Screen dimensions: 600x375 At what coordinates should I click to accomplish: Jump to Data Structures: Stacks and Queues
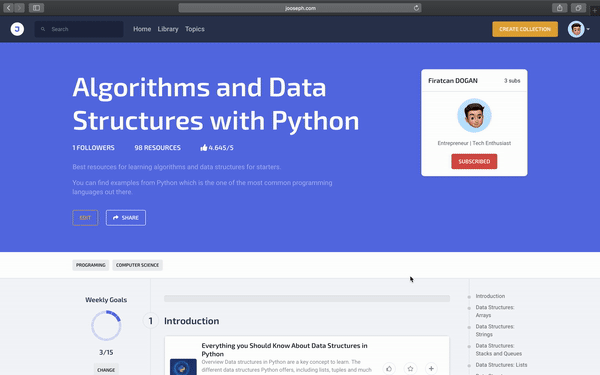[x=499, y=349]
